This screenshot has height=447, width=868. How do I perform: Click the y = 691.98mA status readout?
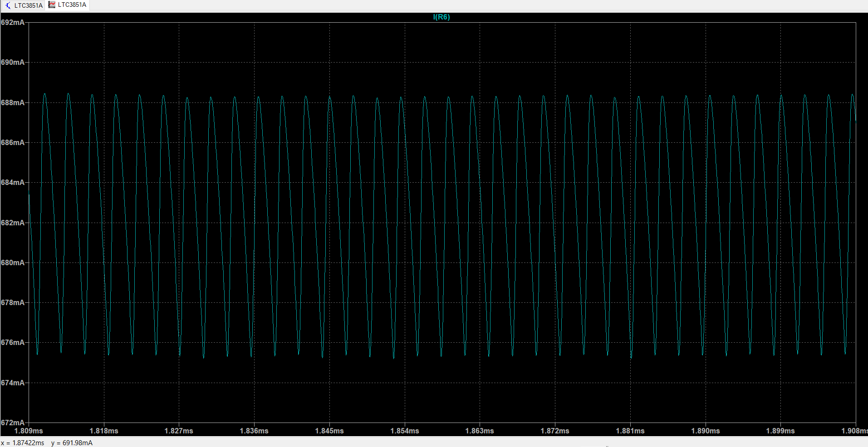point(72,443)
